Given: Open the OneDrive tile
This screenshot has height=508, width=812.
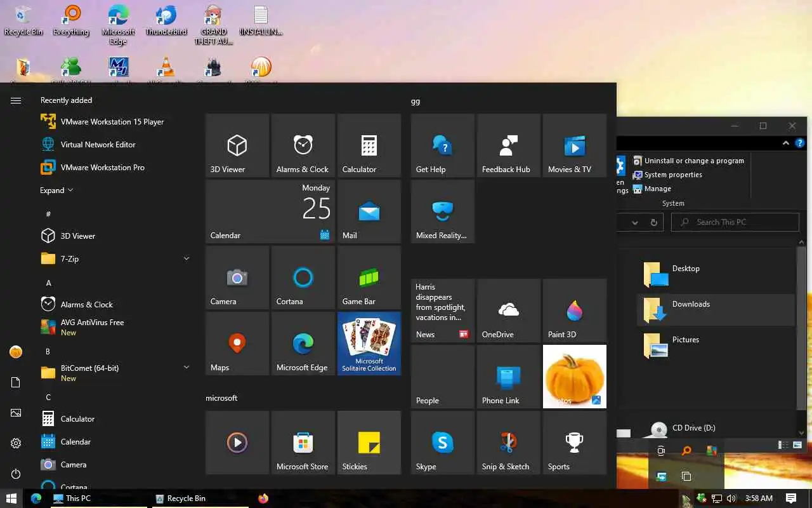Looking at the screenshot, I should pyautogui.click(x=509, y=311).
